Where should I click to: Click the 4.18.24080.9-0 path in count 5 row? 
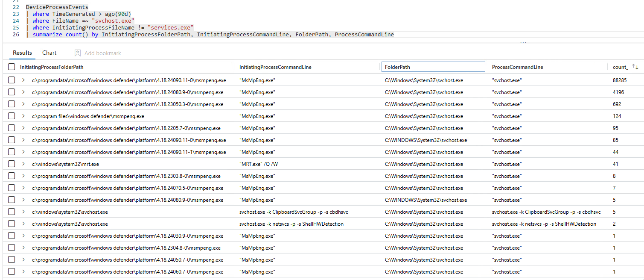(x=128, y=200)
